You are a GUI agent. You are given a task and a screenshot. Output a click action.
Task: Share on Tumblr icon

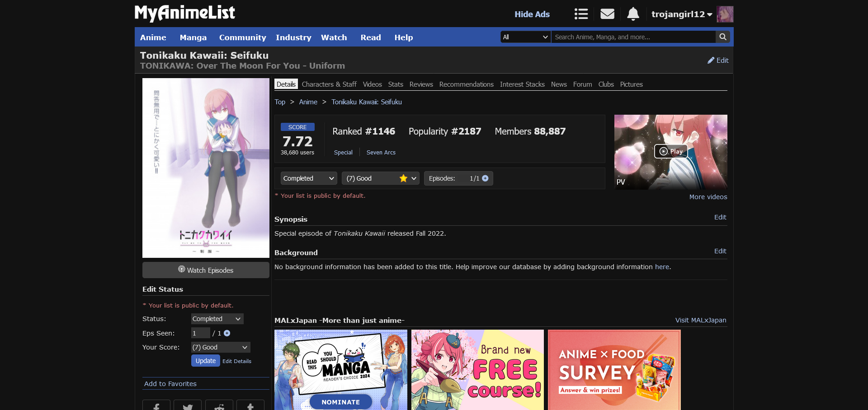click(x=250, y=405)
